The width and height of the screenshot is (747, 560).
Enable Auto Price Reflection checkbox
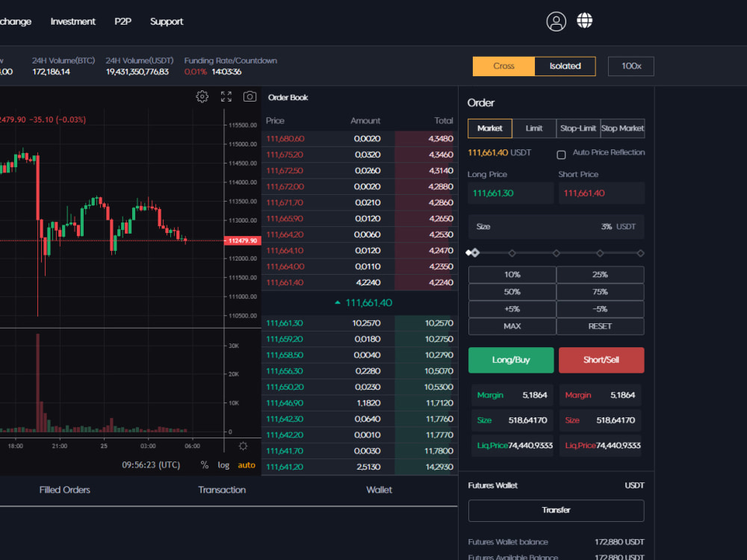pos(561,155)
